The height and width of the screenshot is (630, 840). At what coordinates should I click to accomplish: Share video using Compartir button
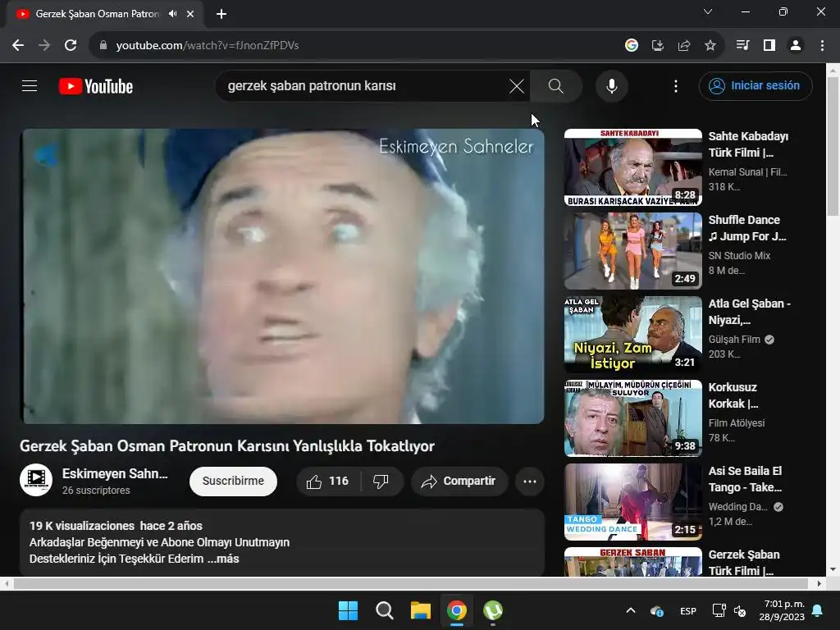[458, 481]
